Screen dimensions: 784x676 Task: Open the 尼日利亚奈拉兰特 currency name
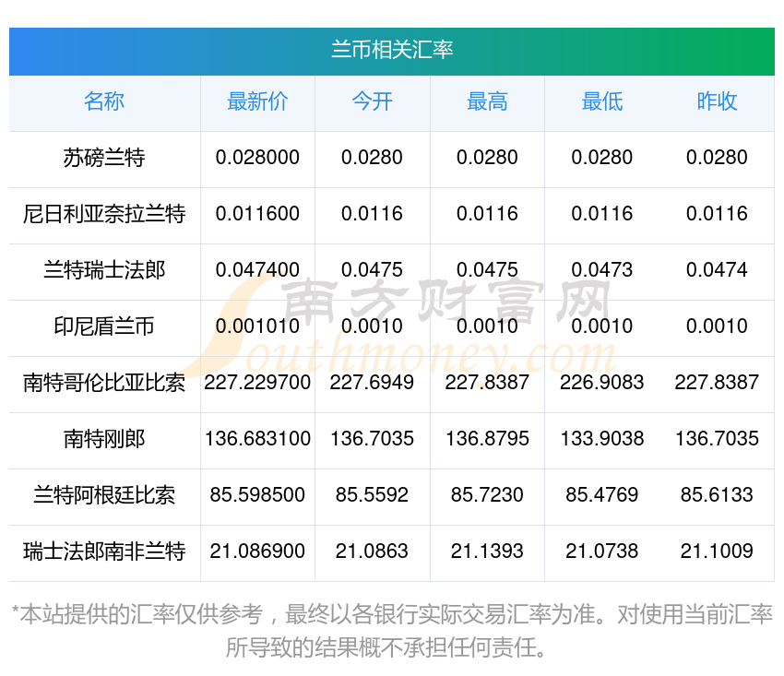(104, 214)
